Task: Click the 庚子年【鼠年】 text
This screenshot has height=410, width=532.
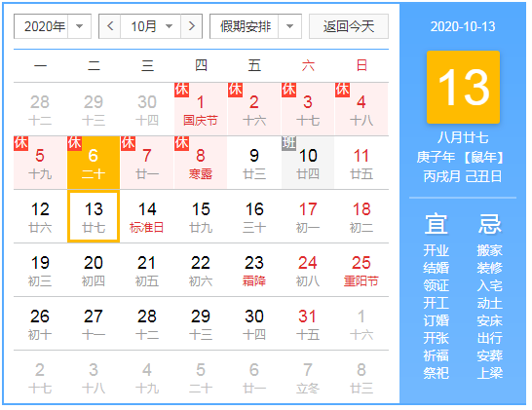Action: 460,157
